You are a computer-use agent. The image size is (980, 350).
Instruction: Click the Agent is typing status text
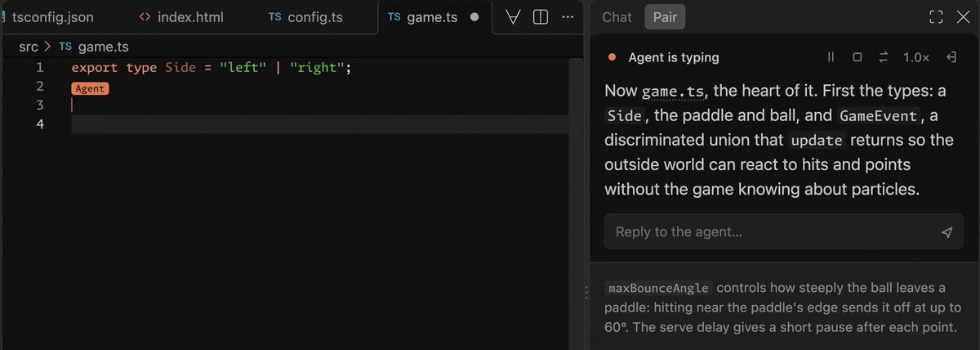pos(674,57)
